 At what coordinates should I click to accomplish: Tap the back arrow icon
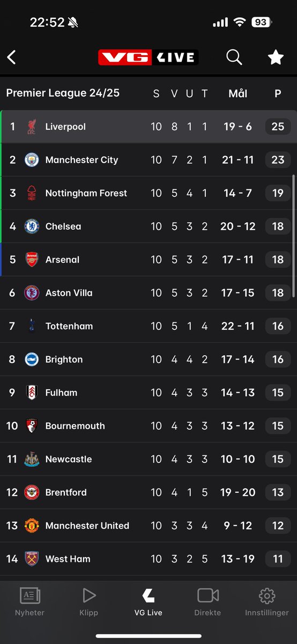point(11,57)
